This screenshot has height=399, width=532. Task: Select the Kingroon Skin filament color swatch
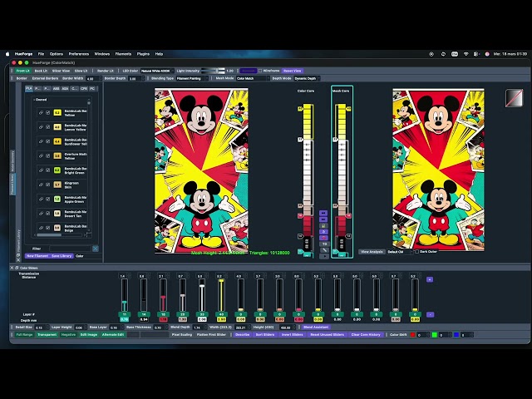pyautogui.click(x=57, y=185)
